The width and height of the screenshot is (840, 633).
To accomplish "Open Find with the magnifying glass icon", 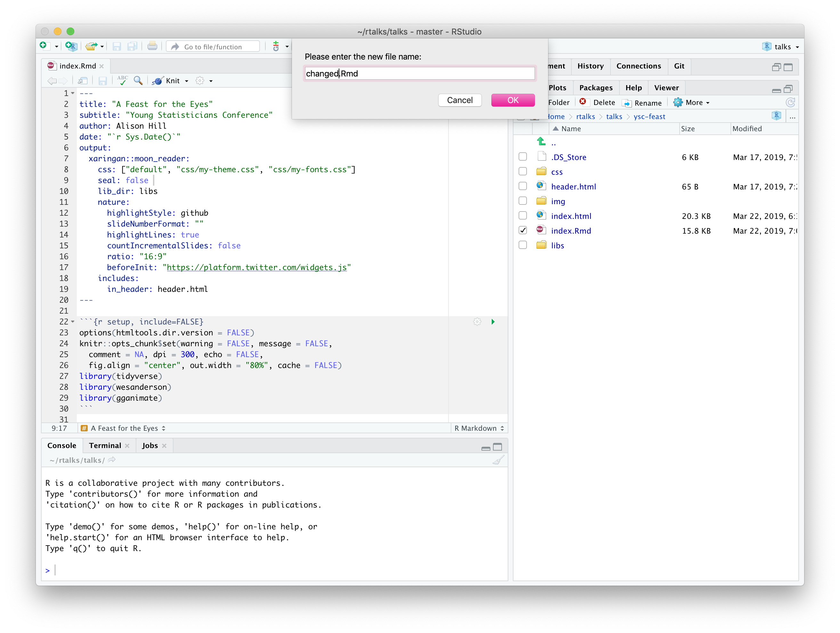I will point(138,81).
